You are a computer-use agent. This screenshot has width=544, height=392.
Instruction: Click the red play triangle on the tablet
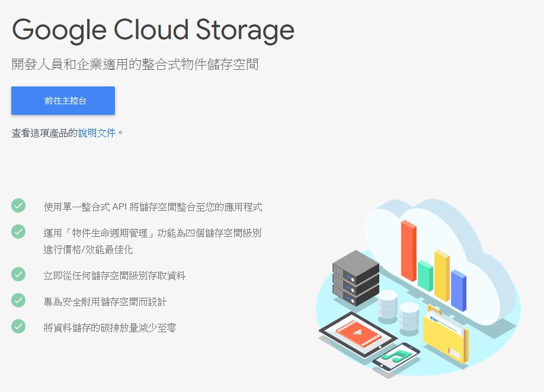[359, 333]
